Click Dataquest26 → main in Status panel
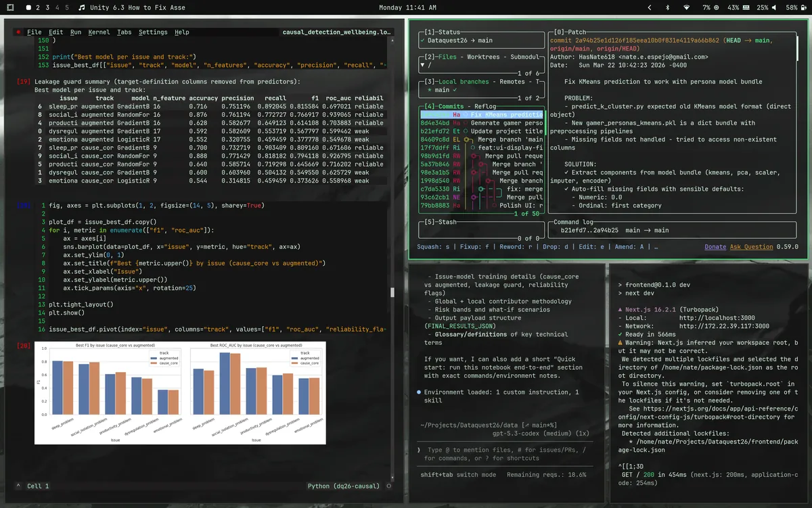The image size is (812, 508). point(460,41)
